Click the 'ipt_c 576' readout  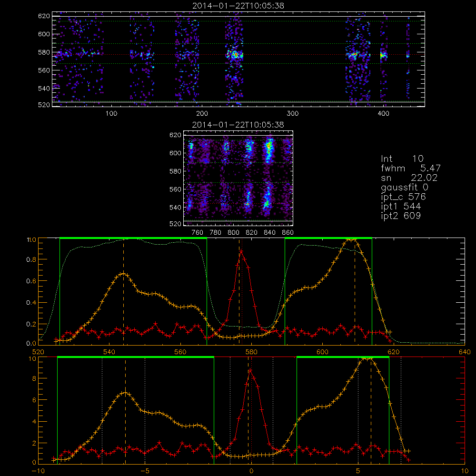[x=404, y=197]
